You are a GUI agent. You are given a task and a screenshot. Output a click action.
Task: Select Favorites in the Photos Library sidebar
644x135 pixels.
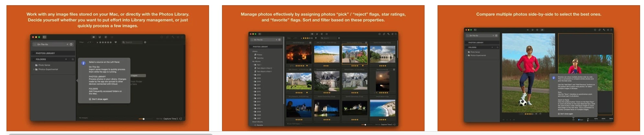click(260, 58)
